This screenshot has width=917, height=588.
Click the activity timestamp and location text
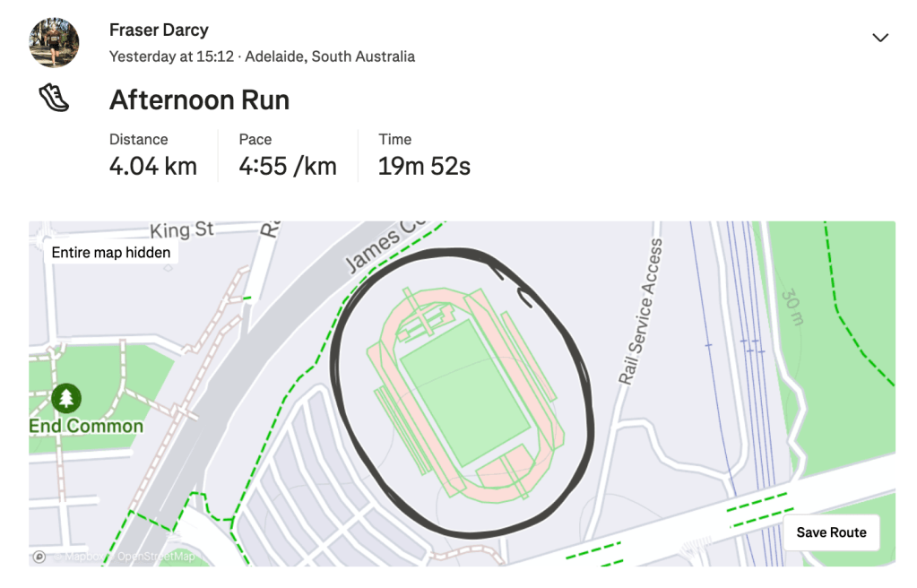[x=262, y=56]
